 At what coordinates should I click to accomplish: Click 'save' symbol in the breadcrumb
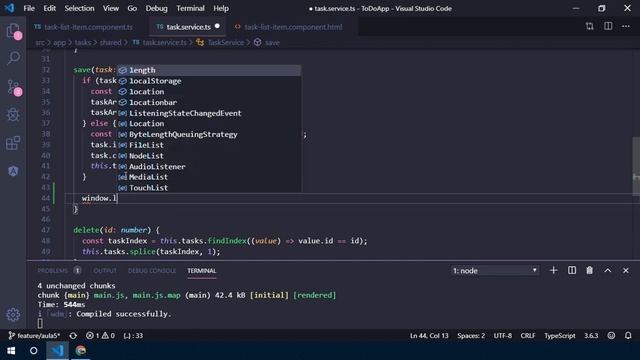[272, 42]
